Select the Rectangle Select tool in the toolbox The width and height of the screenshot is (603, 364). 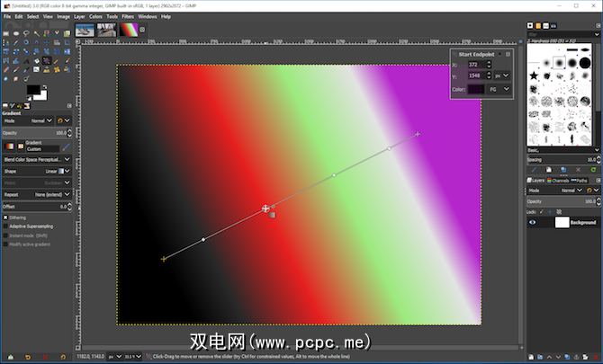(6, 33)
